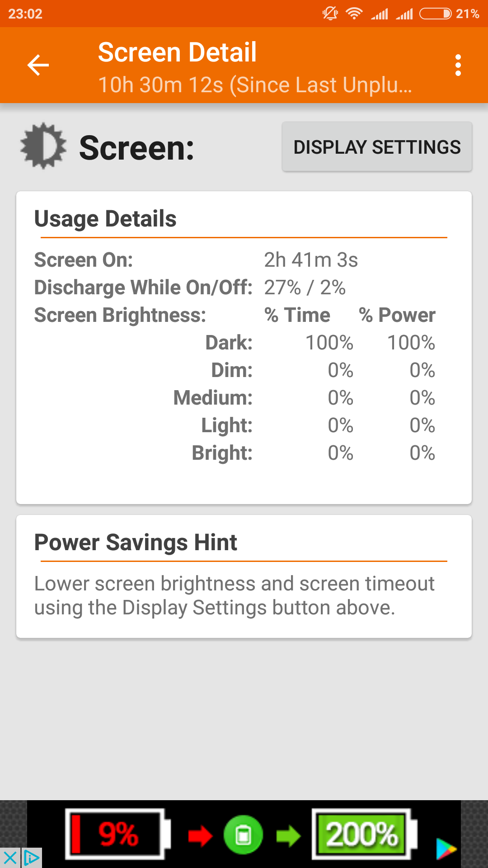Close the ad with X icon
The height and width of the screenshot is (868, 488).
[9, 858]
